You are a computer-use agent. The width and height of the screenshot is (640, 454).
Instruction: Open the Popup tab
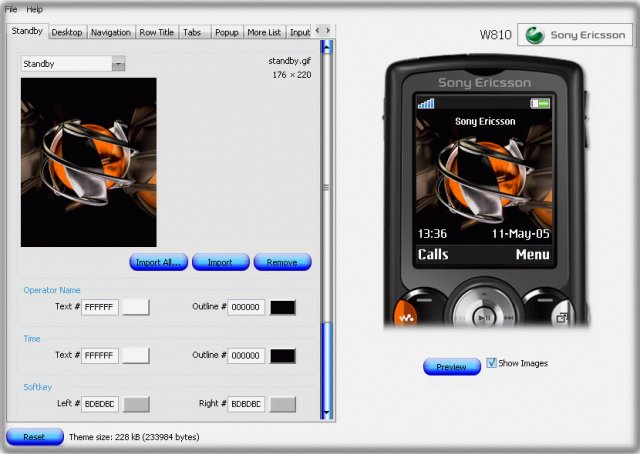(x=227, y=32)
